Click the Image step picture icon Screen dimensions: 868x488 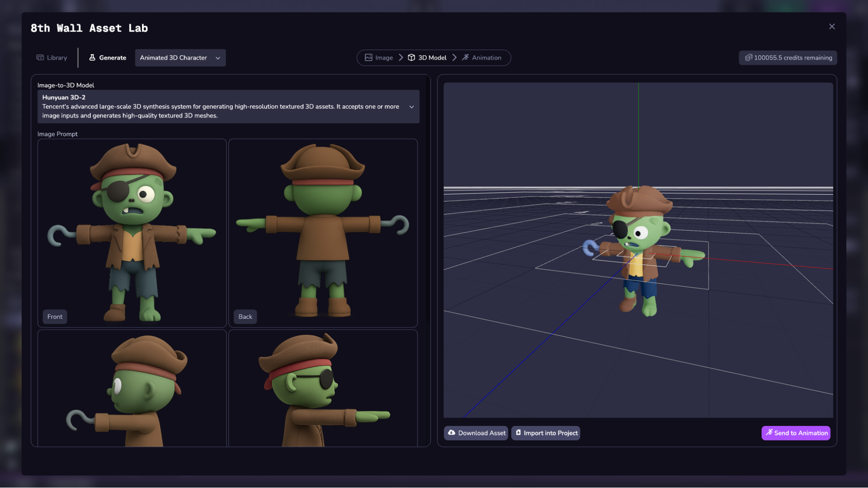pos(368,58)
